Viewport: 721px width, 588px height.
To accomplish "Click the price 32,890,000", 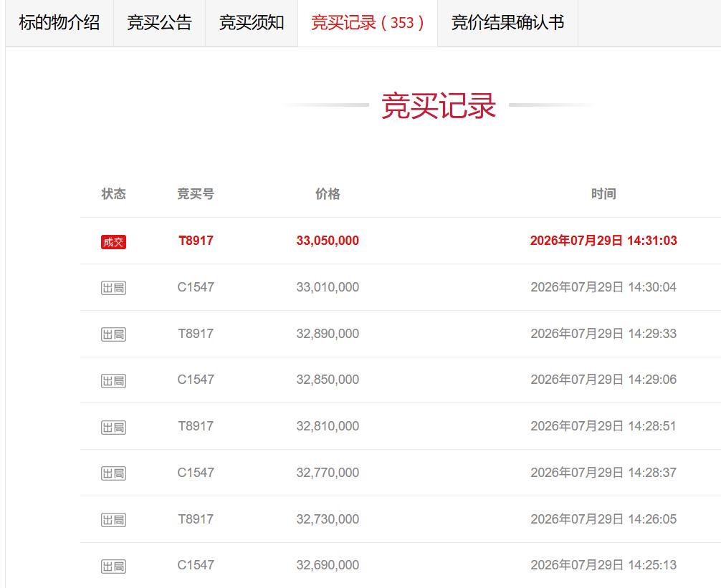I will coord(328,334).
